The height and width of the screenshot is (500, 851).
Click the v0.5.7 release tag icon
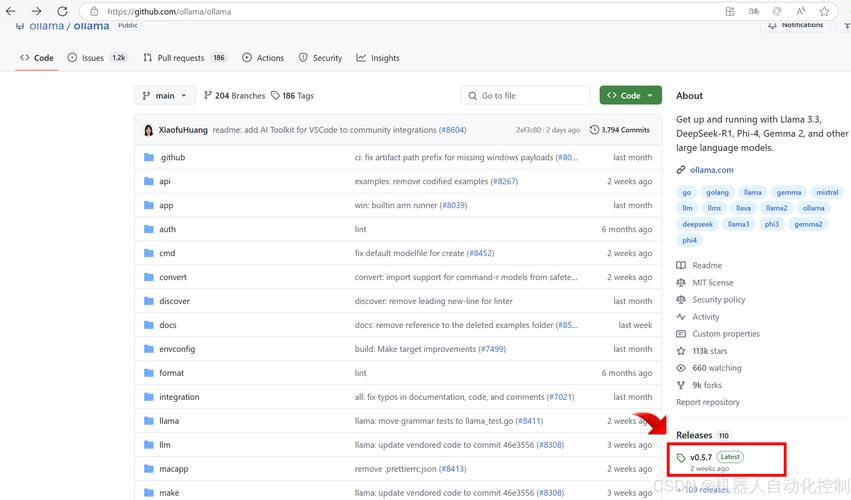click(x=681, y=458)
